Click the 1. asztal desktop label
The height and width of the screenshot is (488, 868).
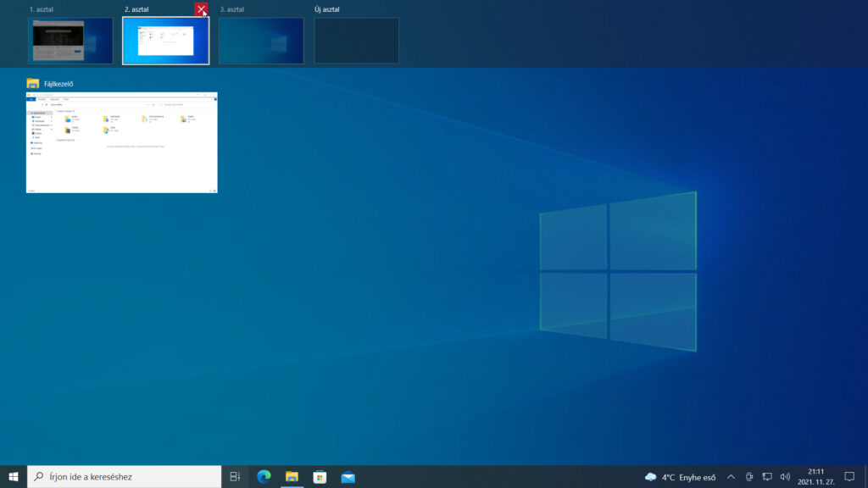coord(42,9)
